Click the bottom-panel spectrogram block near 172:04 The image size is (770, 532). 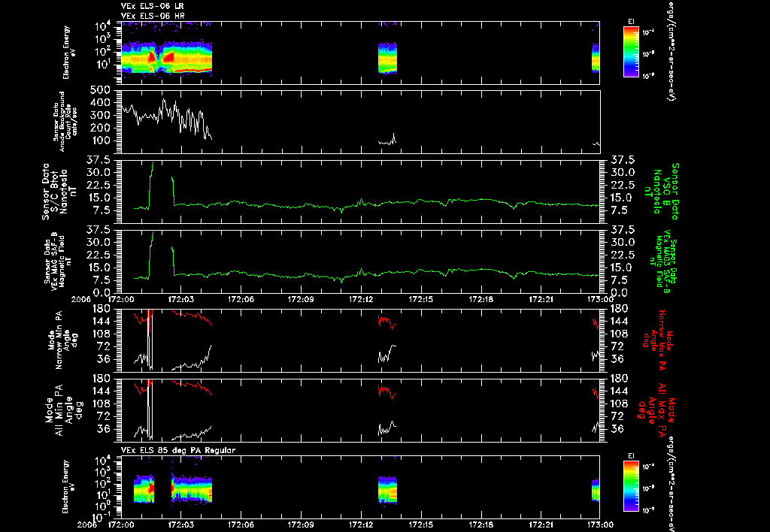(x=192, y=489)
